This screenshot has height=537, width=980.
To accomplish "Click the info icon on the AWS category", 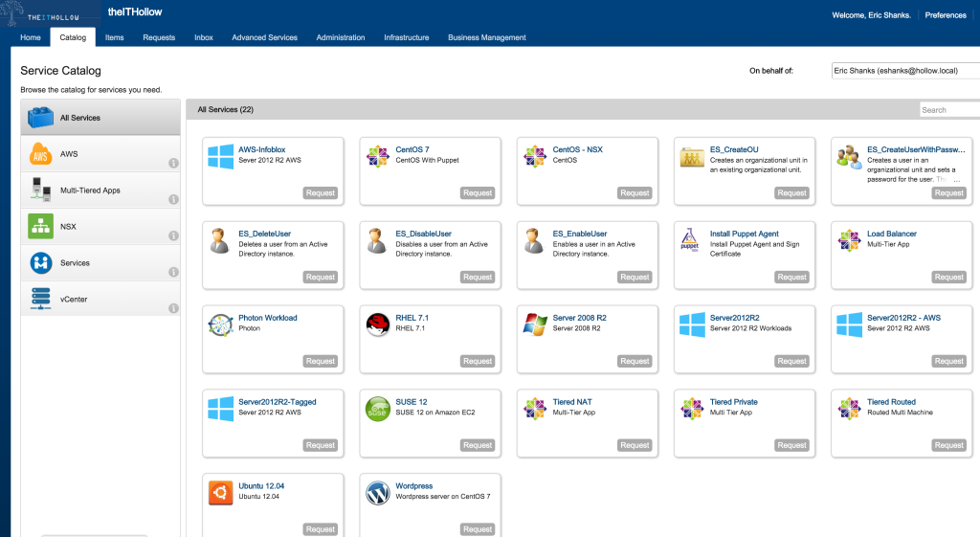I will pyautogui.click(x=173, y=164).
